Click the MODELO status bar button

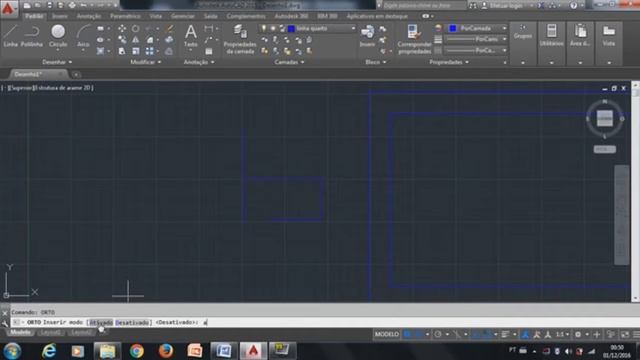click(x=387, y=334)
